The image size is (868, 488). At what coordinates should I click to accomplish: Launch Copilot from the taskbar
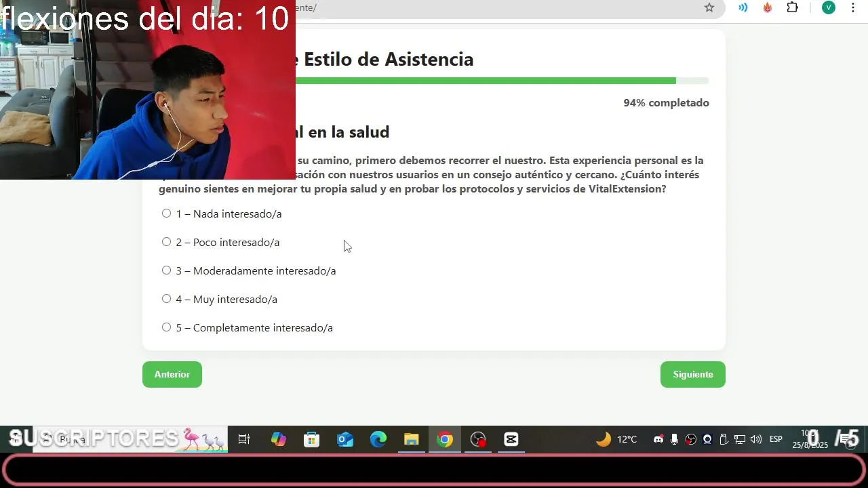pyautogui.click(x=278, y=439)
